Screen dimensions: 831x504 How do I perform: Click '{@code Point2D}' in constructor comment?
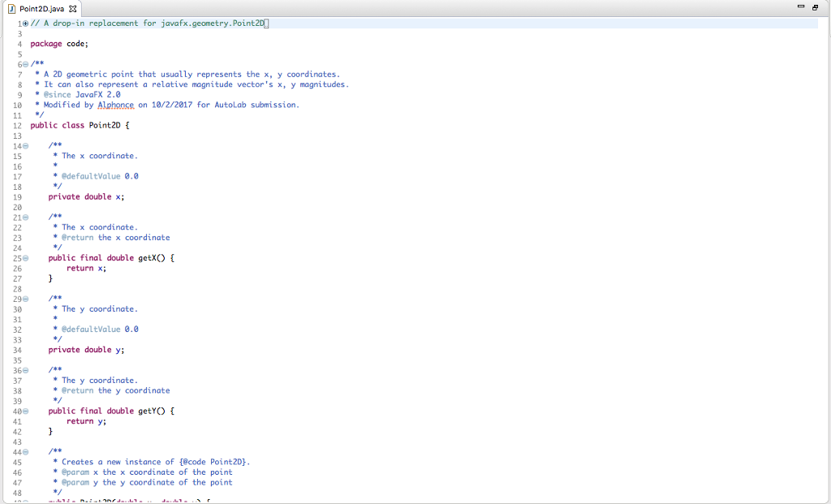(214, 462)
